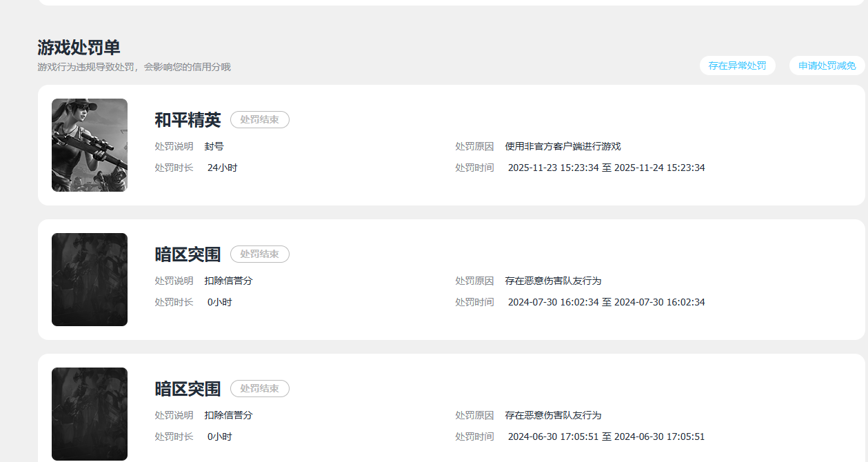Click the 游戏处罚单 section heading
Screen dimensions: 868x462
pos(79,48)
